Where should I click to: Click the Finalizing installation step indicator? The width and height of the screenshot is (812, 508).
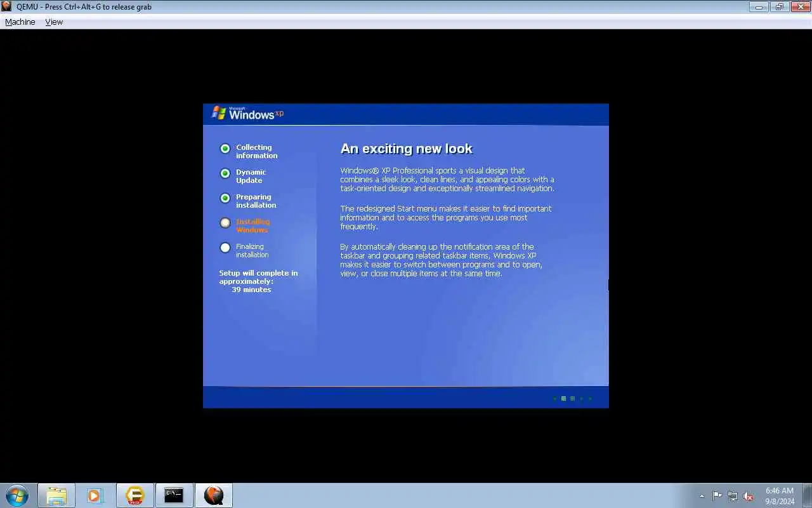click(x=225, y=248)
